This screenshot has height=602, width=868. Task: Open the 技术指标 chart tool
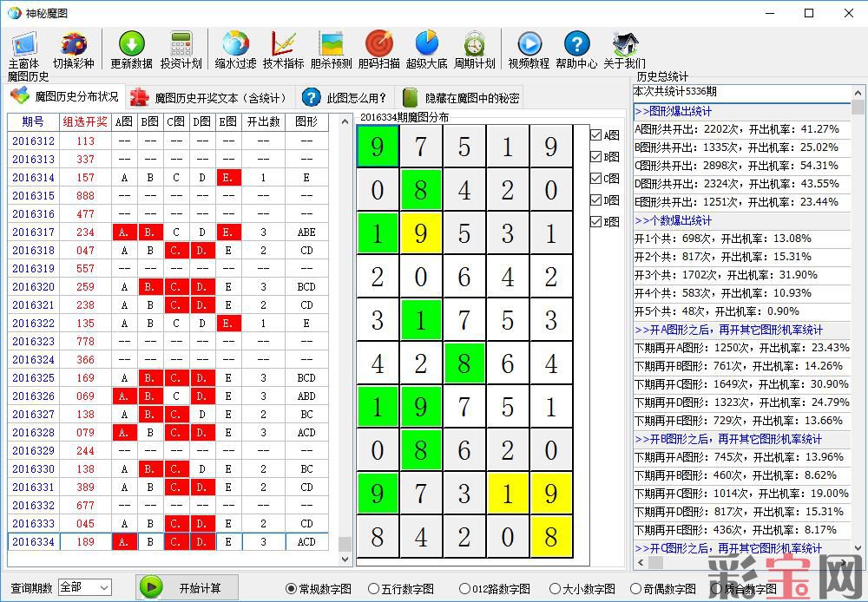283,49
